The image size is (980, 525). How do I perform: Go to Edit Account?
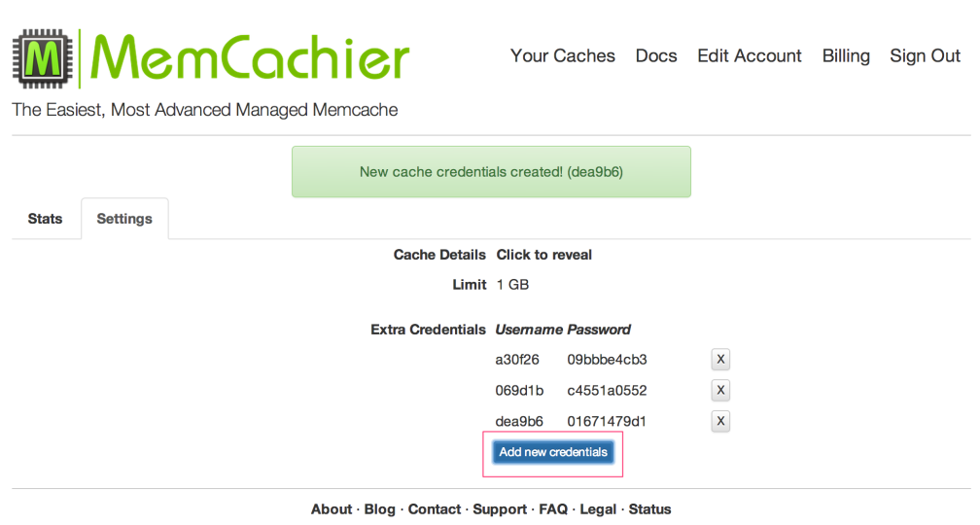(x=750, y=55)
